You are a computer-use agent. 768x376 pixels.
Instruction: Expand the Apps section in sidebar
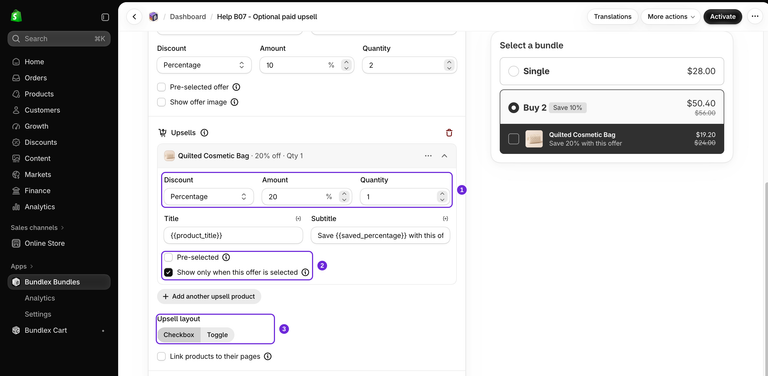click(x=22, y=266)
